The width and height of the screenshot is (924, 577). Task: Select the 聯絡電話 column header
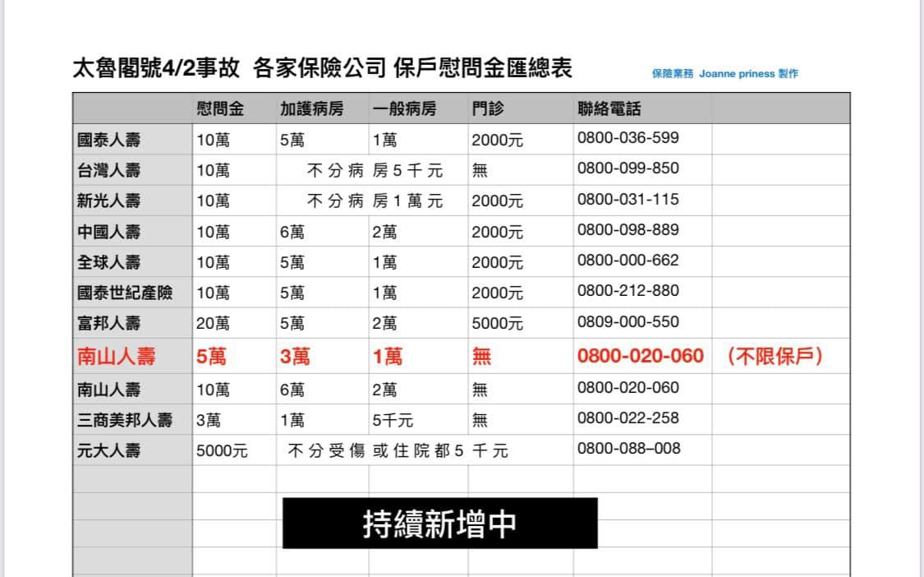click(x=609, y=108)
